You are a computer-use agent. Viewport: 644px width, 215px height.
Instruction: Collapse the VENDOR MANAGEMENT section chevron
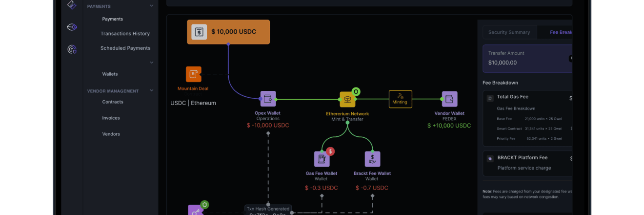pos(152,90)
